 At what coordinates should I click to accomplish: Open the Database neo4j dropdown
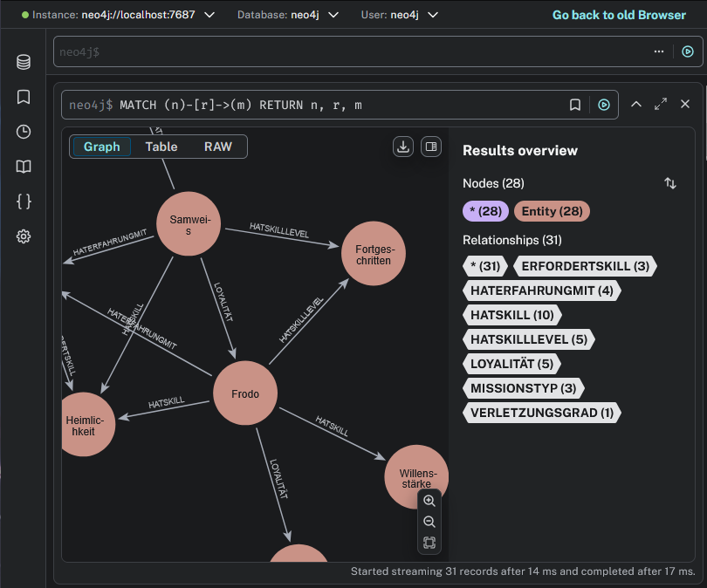point(333,15)
